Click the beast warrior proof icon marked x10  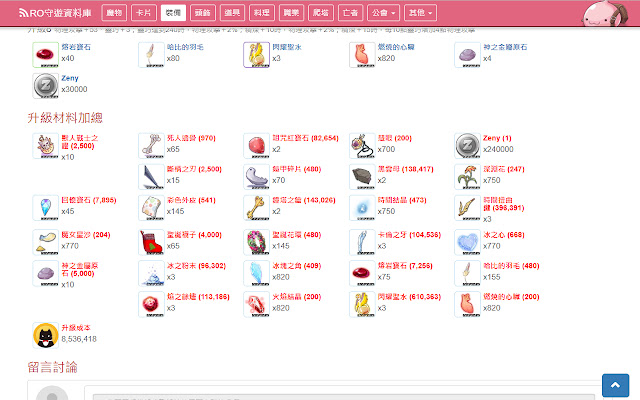45,146
